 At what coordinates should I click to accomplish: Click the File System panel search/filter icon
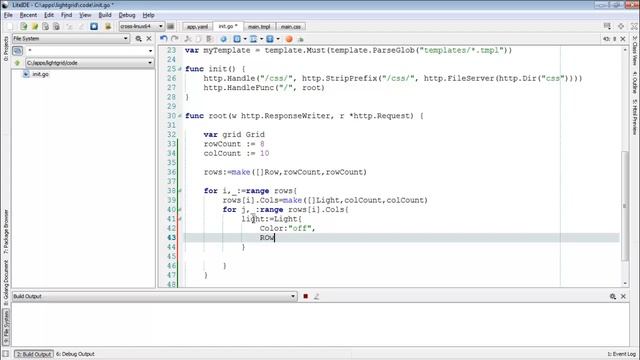pos(138,38)
